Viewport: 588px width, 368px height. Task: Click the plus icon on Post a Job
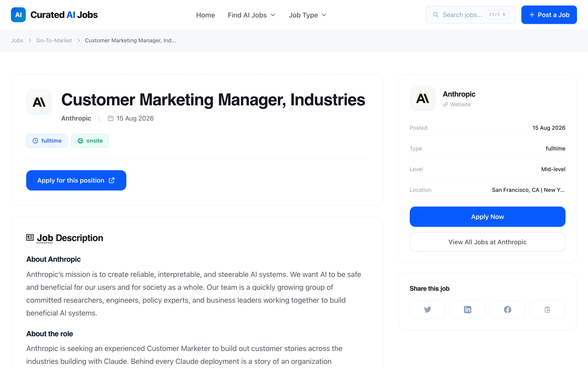click(x=532, y=14)
